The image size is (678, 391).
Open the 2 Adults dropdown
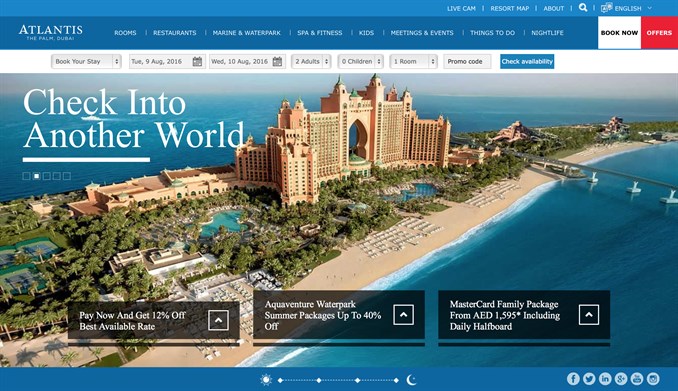[x=311, y=61]
